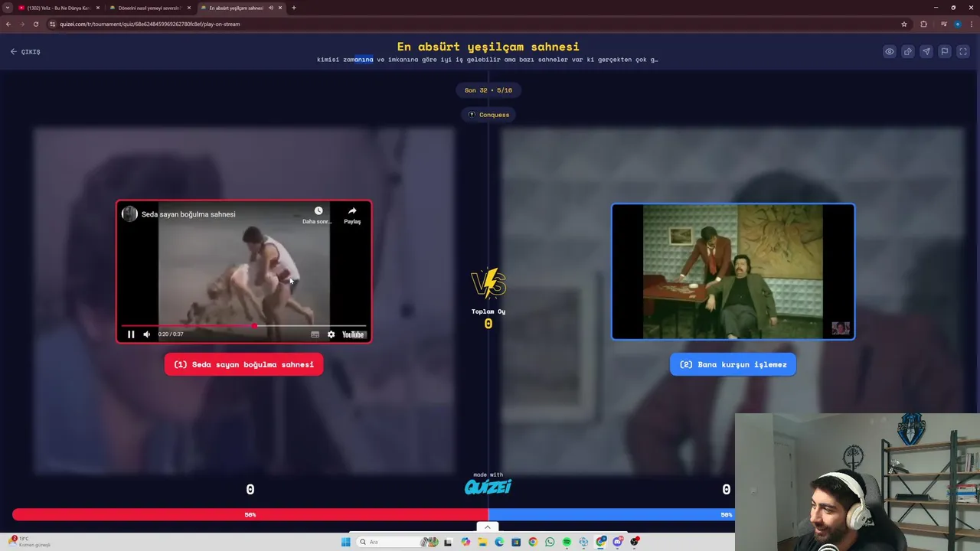Click the Son 32 round indicator
Screen dimensions: 980x551
pos(488,90)
